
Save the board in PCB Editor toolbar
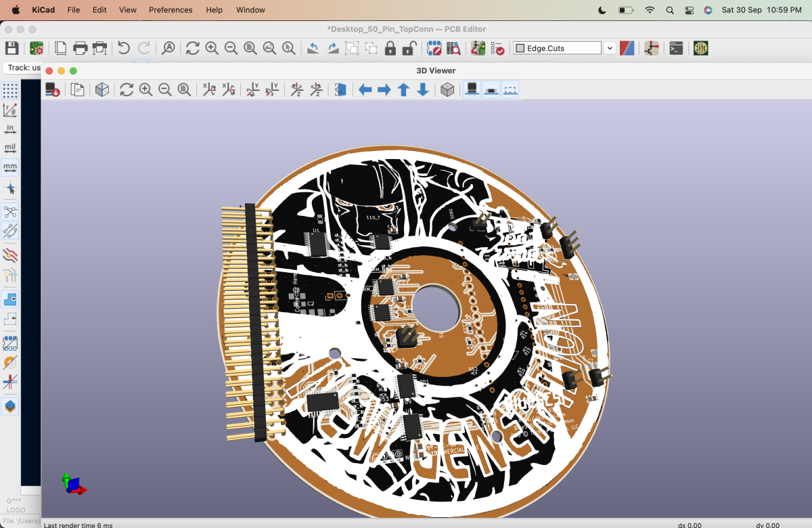pyautogui.click(x=12, y=48)
